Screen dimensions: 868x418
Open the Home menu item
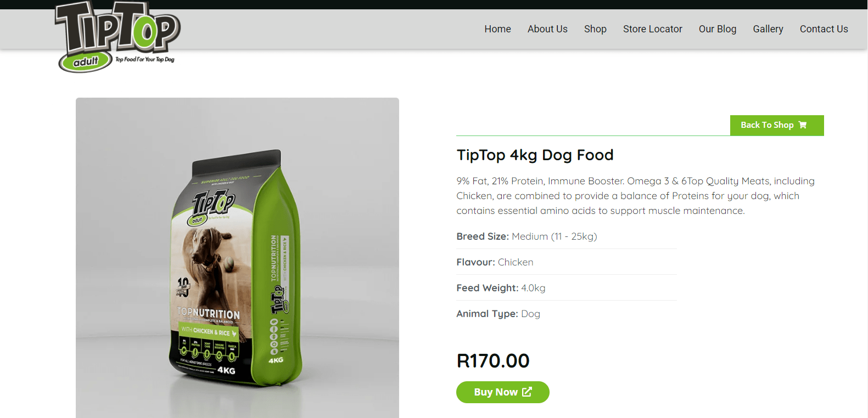click(497, 29)
